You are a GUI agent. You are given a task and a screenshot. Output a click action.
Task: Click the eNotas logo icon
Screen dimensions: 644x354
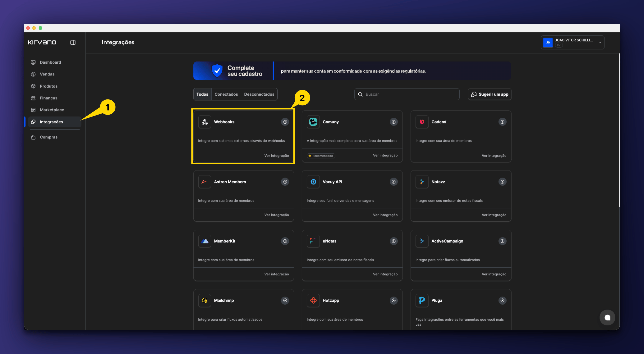click(x=313, y=241)
